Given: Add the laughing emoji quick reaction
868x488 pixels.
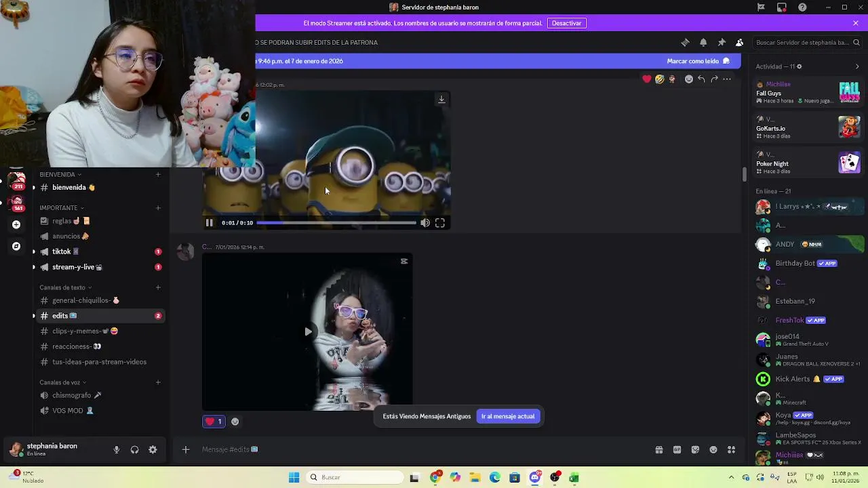Looking at the screenshot, I should 659,79.
